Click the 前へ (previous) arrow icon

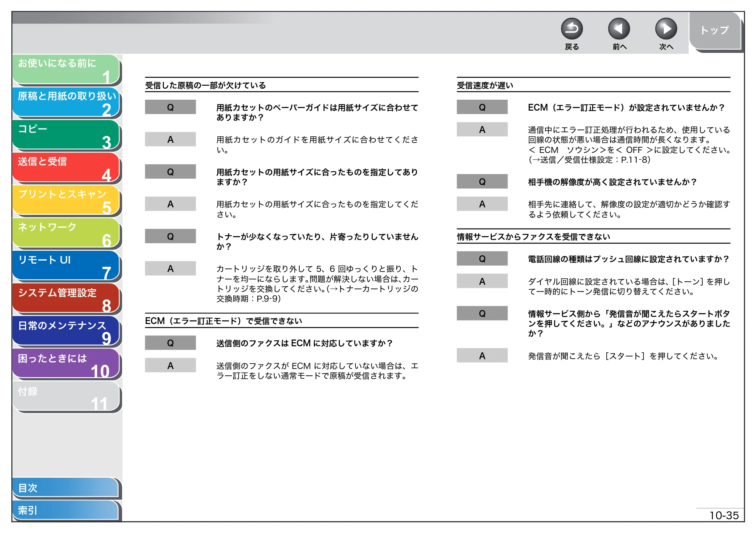pyautogui.click(x=619, y=29)
